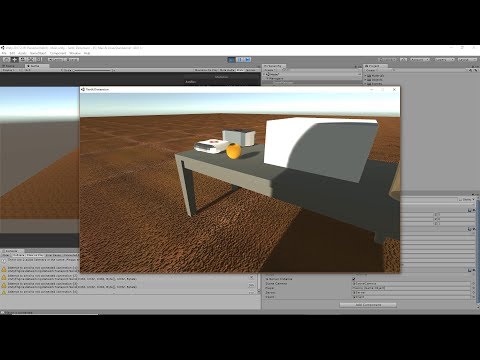Select the Hierarchy panel tab
This screenshot has height=360, width=480.
point(274,66)
